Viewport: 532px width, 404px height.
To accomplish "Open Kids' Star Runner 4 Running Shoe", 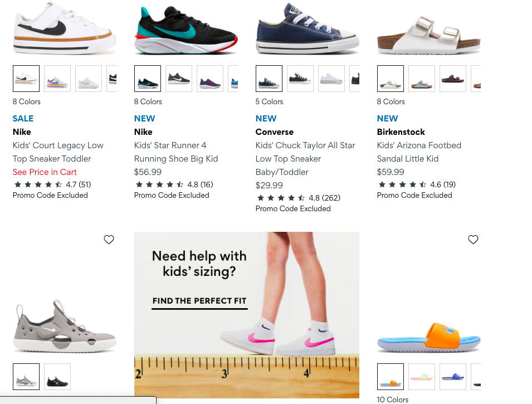I will pos(176,152).
